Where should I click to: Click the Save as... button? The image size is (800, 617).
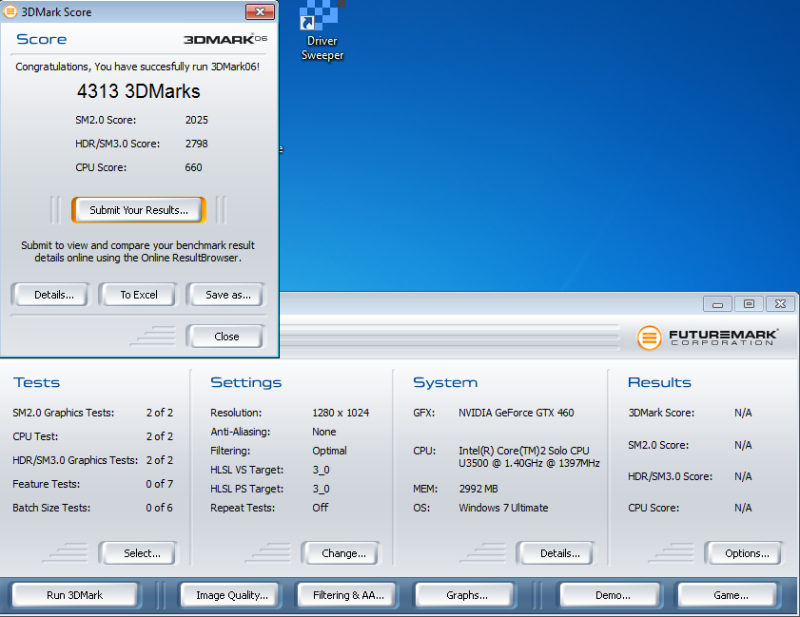point(228,294)
